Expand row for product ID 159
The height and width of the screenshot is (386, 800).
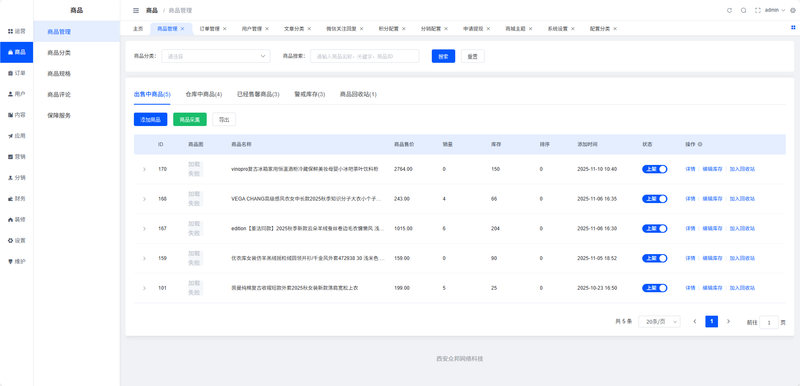point(144,258)
